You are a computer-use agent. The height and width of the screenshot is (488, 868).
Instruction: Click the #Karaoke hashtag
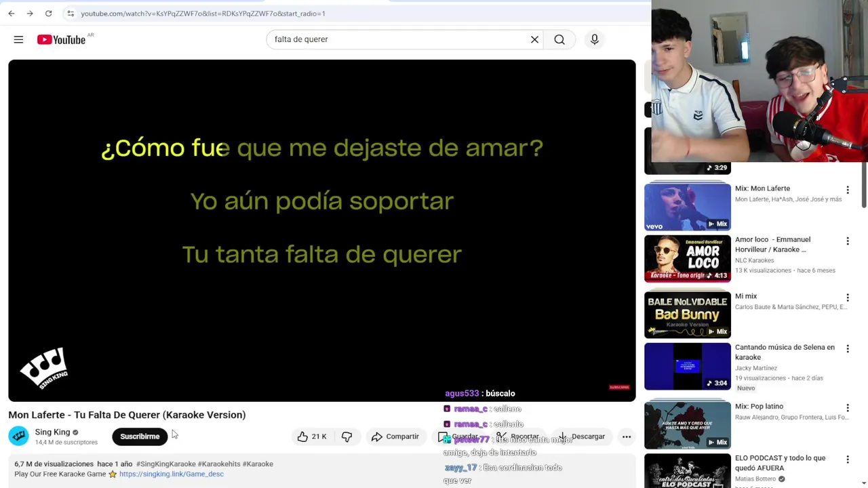258,464
